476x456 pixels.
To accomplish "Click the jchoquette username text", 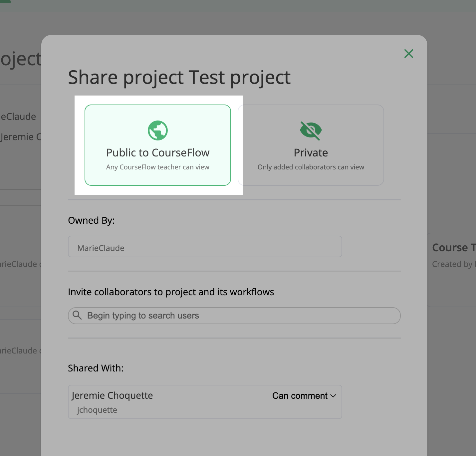I will point(97,410).
